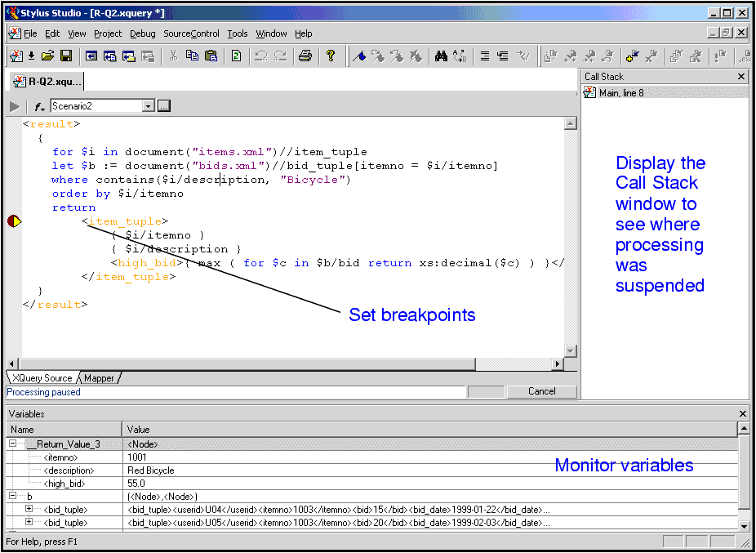Click the Find binoculars icon

point(441,56)
